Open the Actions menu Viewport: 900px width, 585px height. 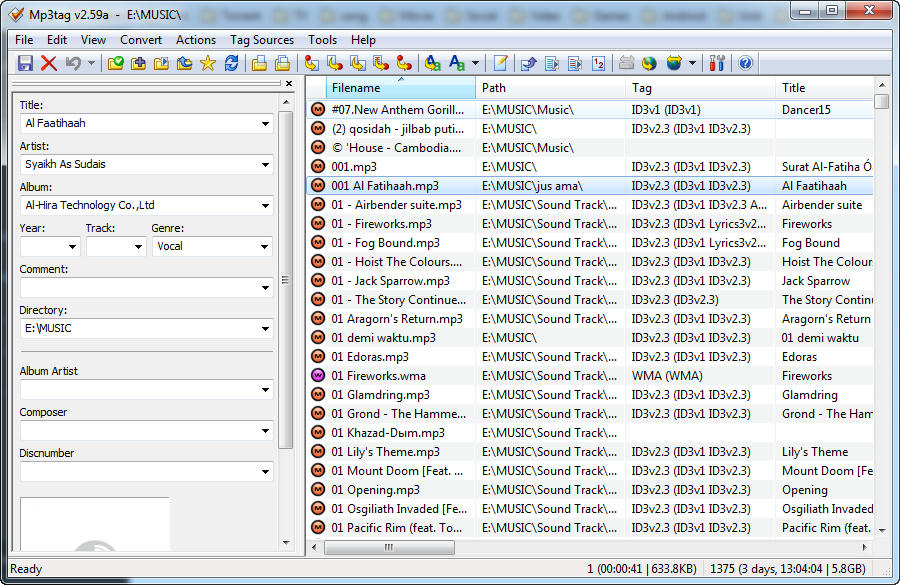point(196,40)
